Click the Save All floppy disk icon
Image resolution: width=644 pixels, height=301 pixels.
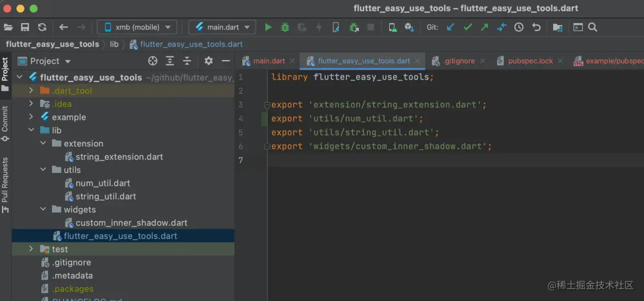coord(25,27)
